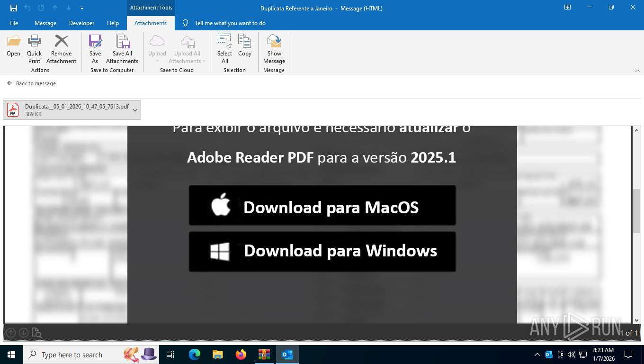Open Firefox from taskbar
Image resolution: width=644 pixels, height=364 pixels.
point(241,355)
